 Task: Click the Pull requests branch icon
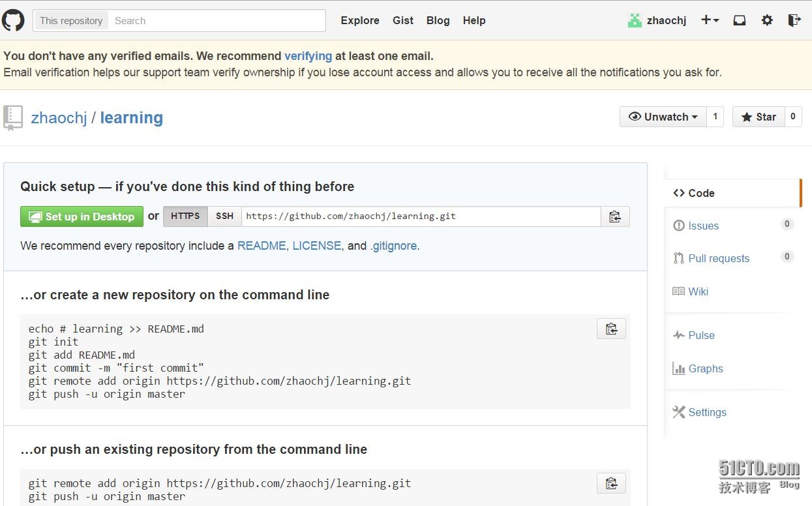coord(679,258)
